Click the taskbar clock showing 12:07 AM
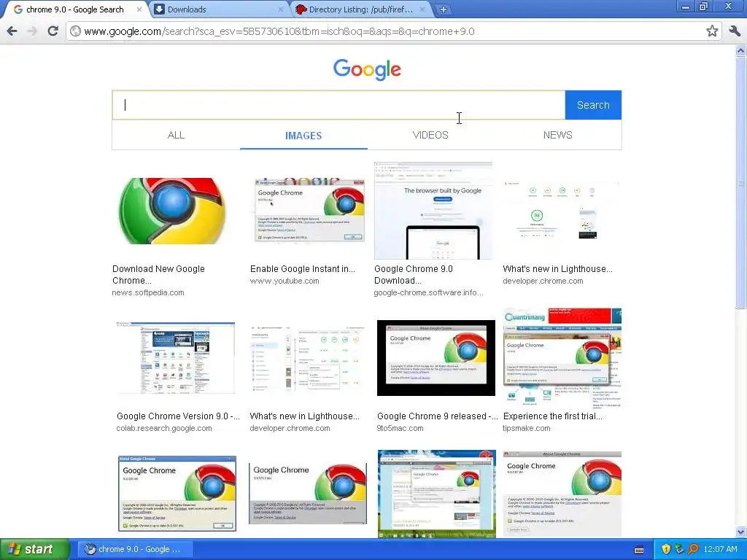 tap(720, 549)
